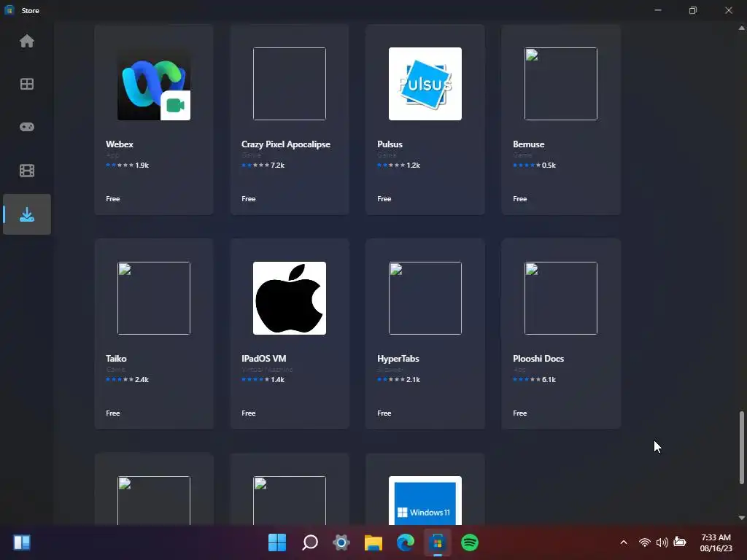The image size is (747, 560).
Task: Open the volume speaker tray icon
Action: pyautogui.click(x=662, y=542)
